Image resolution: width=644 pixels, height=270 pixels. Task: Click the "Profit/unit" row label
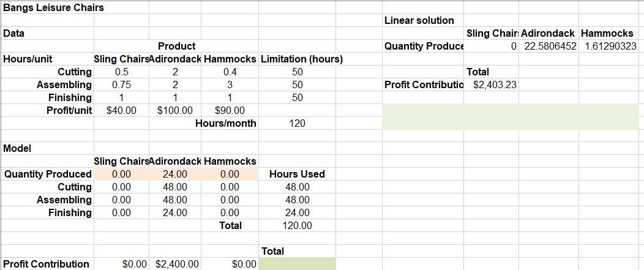(69, 110)
